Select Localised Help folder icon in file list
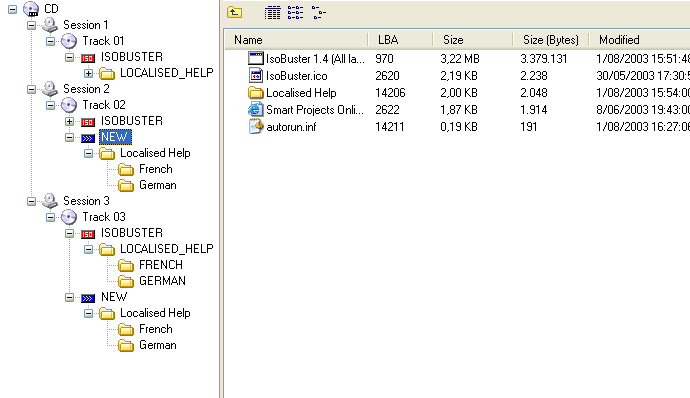Screen dimensions: 690x398 pyautogui.click(x=256, y=92)
